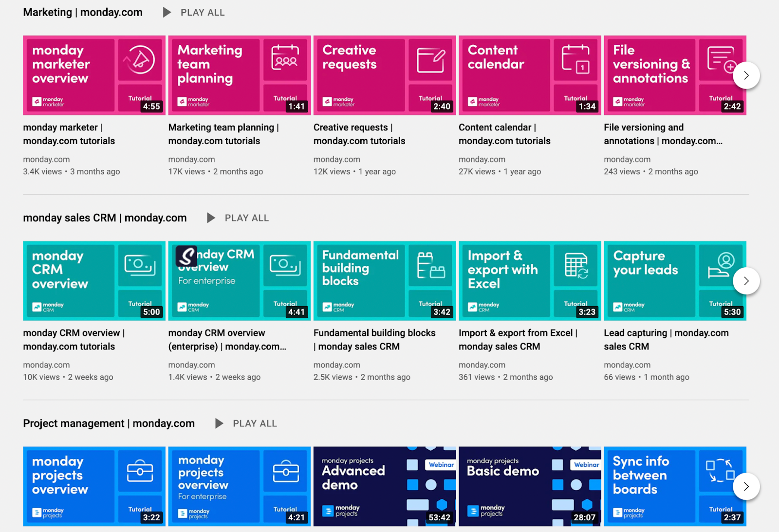The height and width of the screenshot is (532, 779).
Task: Click monday.com channel under Lead capturing video
Action: click(x=627, y=365)
